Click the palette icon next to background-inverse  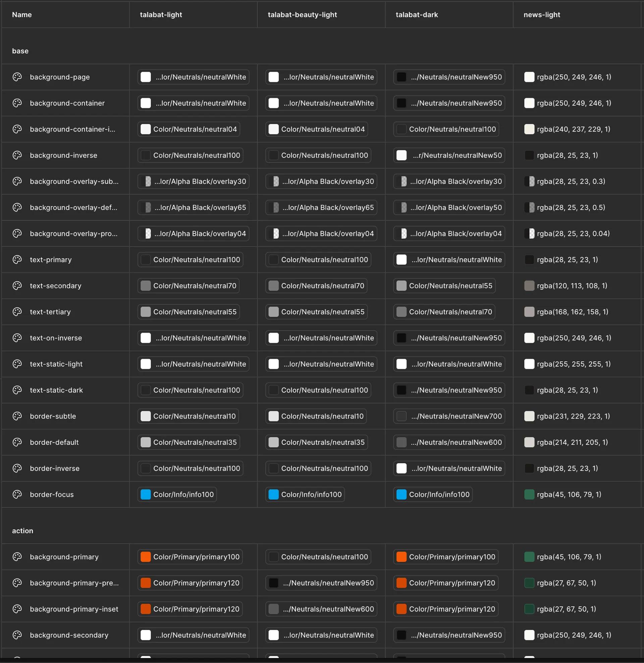17,155
